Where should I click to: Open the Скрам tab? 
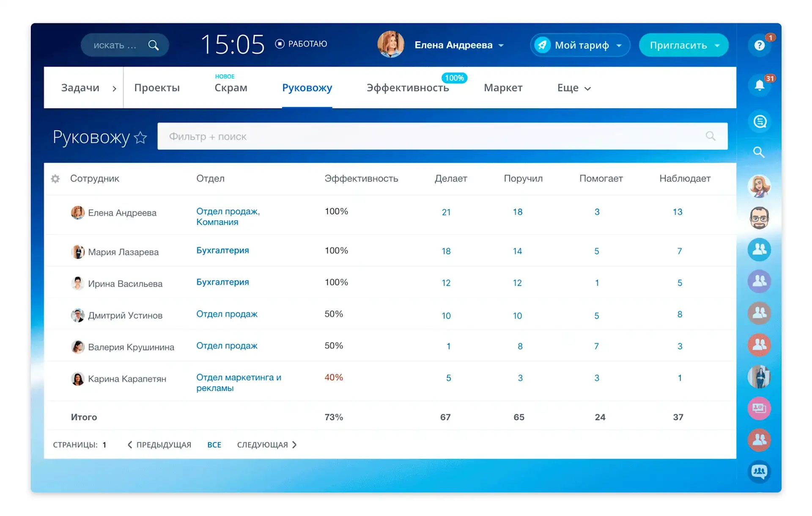pyautogui.click(x=230, y=88)
